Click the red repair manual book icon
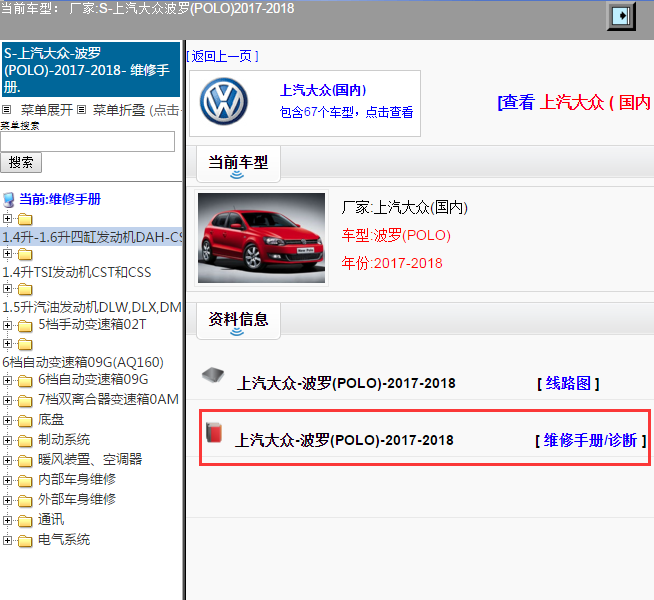The image size is (654, 600). pos(214,432)
